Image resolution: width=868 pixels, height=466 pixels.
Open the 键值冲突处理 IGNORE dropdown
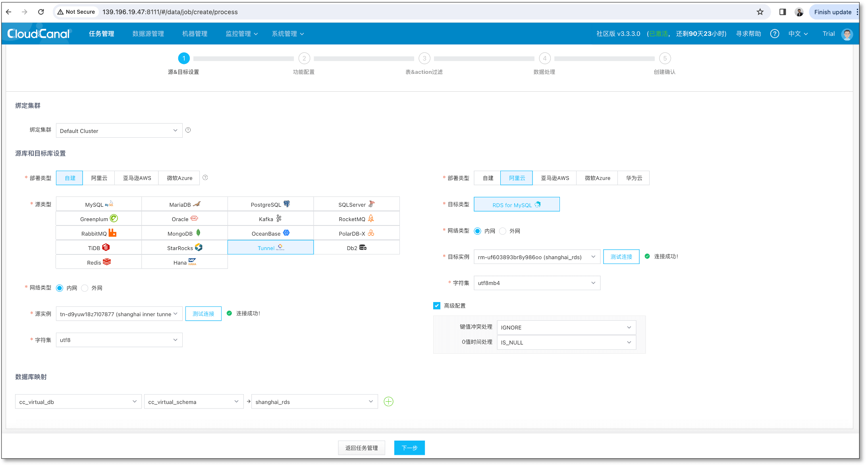[x=566, y=327]
